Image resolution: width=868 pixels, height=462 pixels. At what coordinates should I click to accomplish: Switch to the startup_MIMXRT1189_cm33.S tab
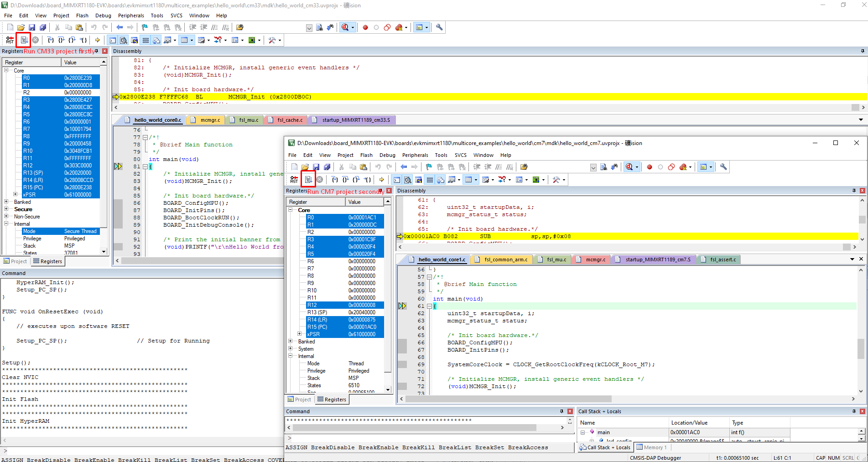[355, 120]
